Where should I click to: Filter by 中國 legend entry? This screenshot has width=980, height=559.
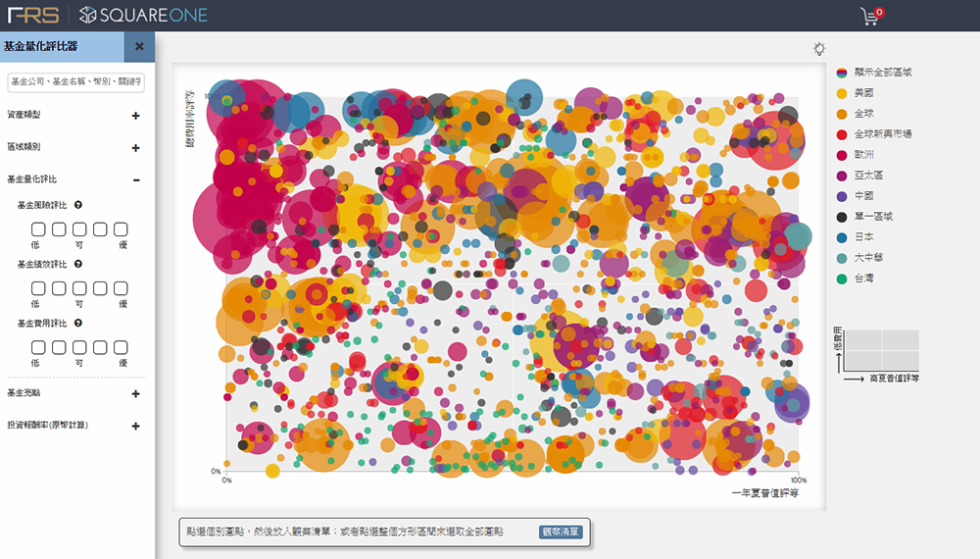coord(855,196)
